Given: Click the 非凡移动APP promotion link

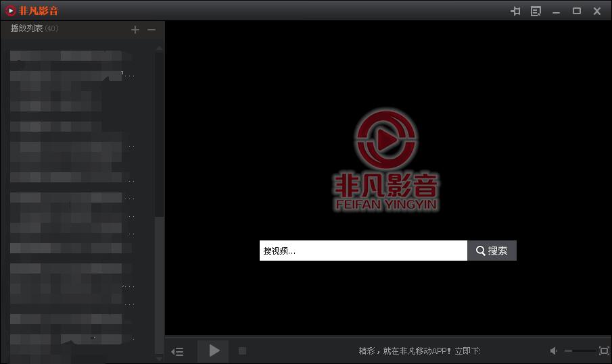Looking at the screenshot, I should [x=419, y=351].
